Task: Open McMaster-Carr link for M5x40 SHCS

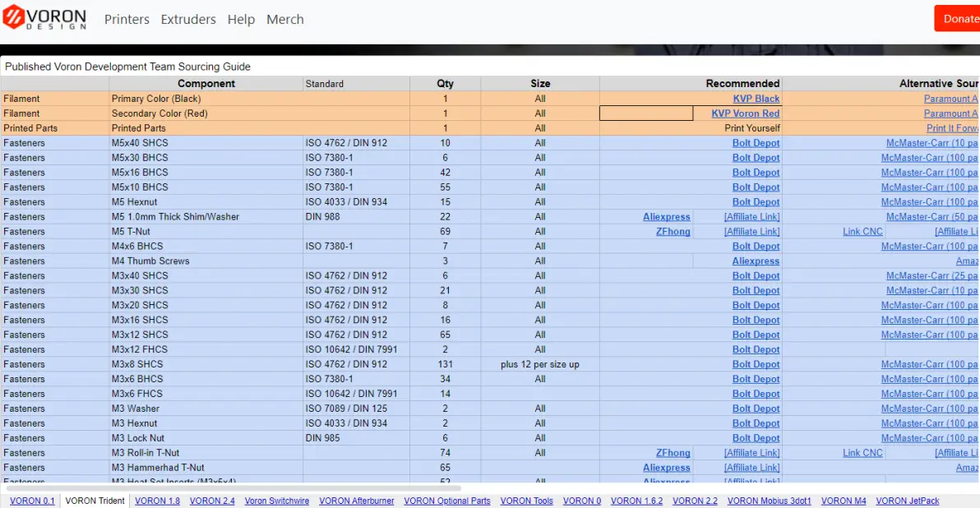Action: (x=931, y=143)
